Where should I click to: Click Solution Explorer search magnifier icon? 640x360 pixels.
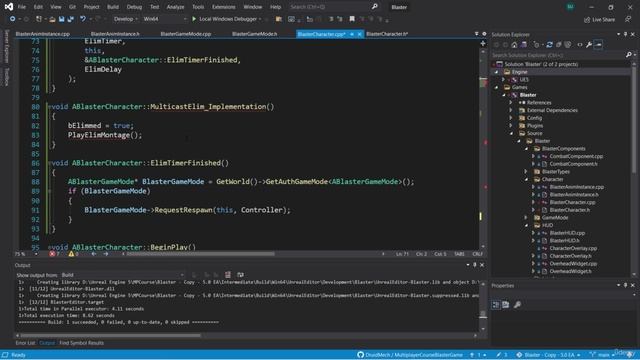pyautogui.click(x=629, y=55)
